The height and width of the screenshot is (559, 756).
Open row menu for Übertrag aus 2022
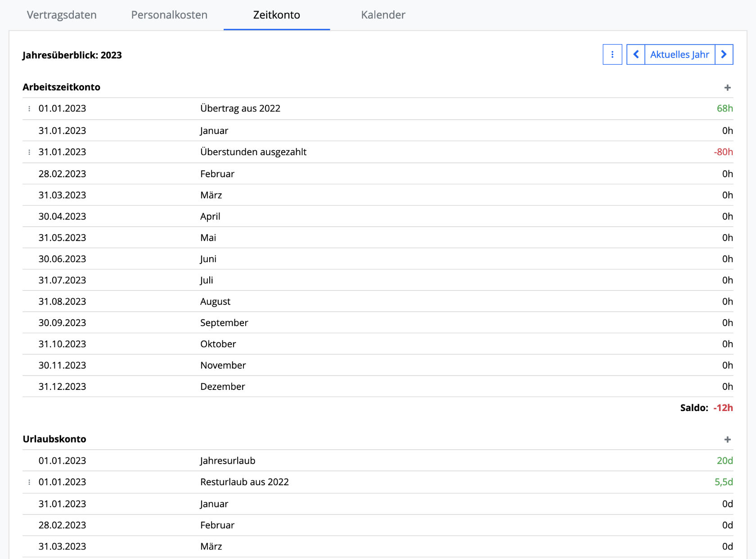pyautogui.click(x=29, y=108)
